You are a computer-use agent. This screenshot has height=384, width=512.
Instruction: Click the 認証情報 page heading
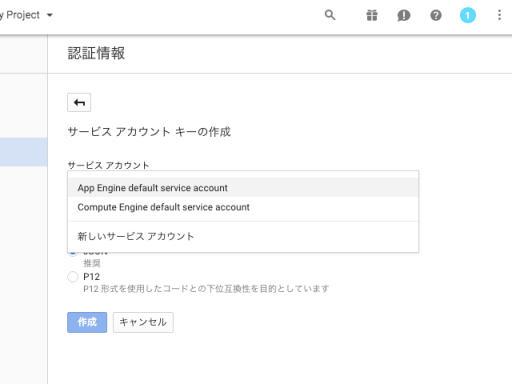point(96,53)
